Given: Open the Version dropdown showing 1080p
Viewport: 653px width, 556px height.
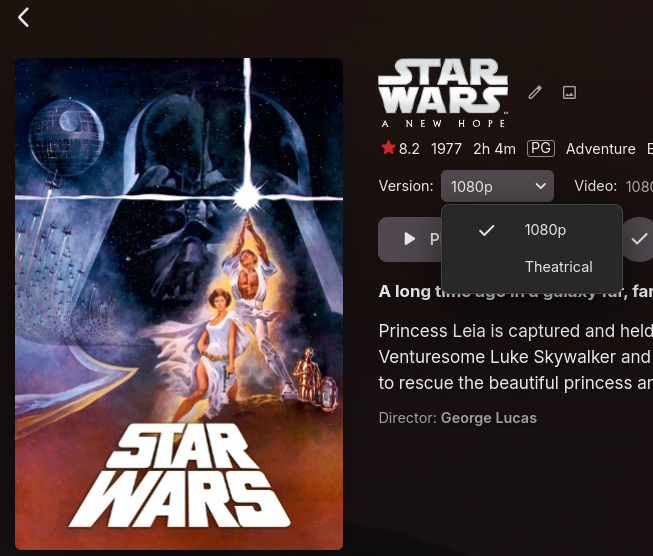Looking at the screenshot, I should 497,186.
